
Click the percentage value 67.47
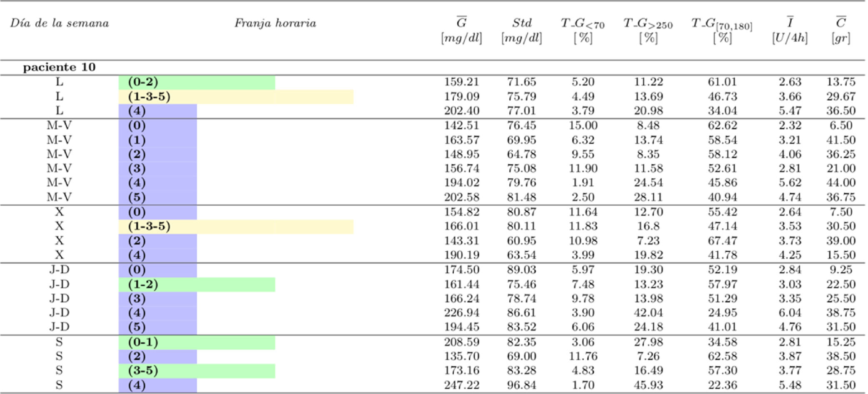pos(722,241)
